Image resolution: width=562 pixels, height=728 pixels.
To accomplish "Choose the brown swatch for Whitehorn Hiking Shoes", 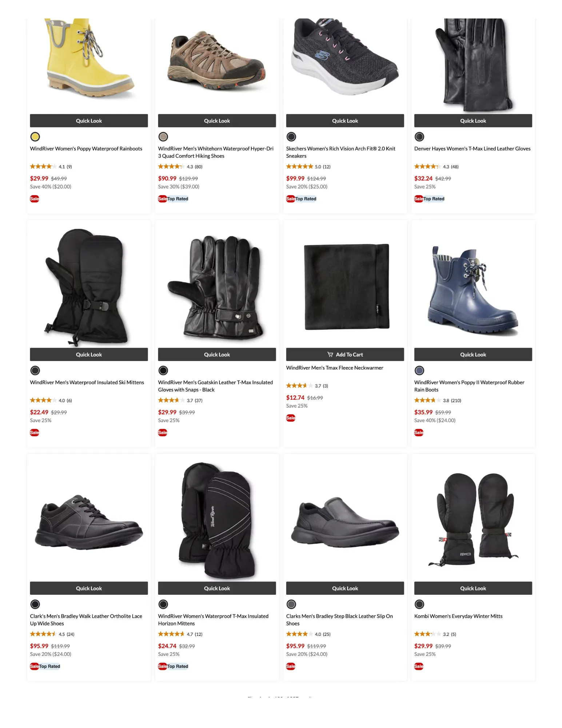I will (x=163, y=137).
